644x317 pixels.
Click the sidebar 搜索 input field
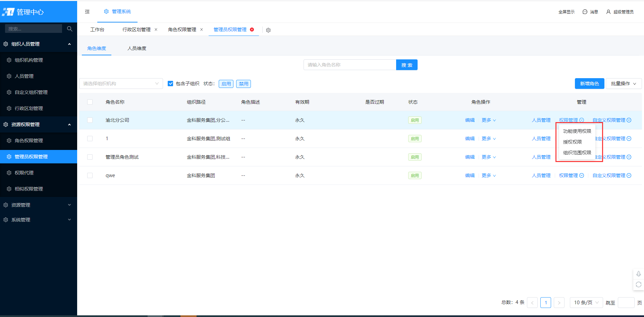click(34, 29)
